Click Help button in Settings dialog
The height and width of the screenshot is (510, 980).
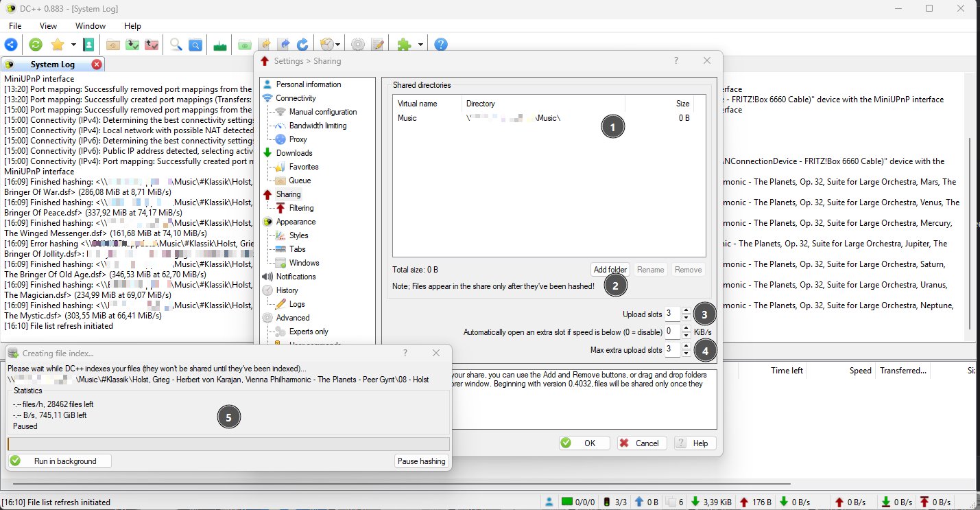click(x=695, y=443)
